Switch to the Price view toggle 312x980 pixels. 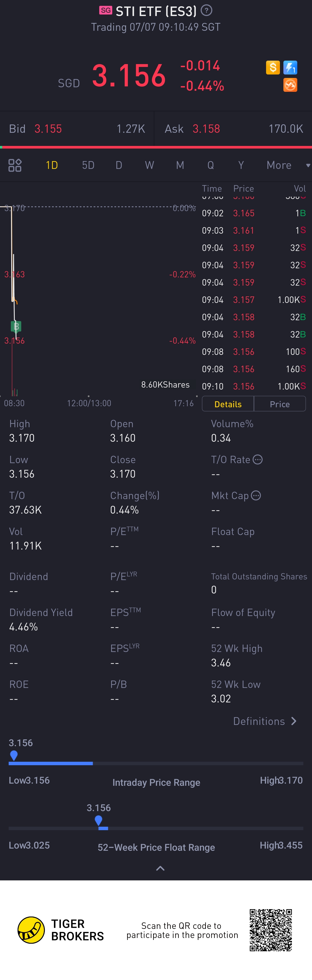pyautogui.click(x=280, y=404)
